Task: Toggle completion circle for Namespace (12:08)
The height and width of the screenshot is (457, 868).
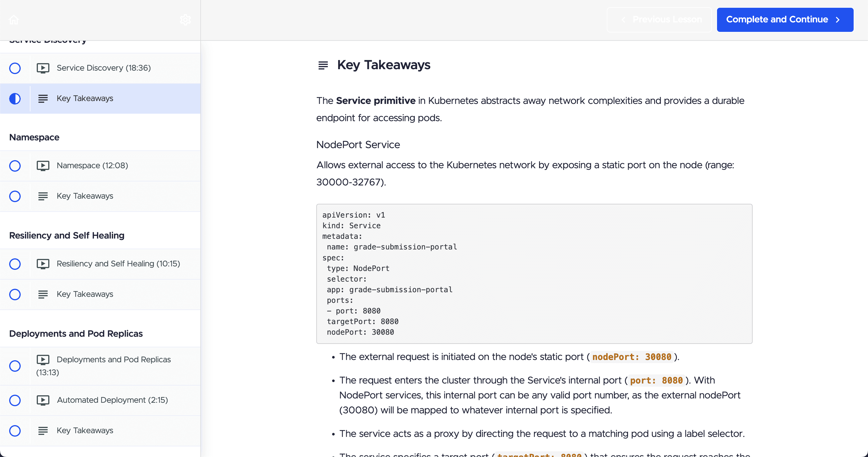Action: point(15,166)
